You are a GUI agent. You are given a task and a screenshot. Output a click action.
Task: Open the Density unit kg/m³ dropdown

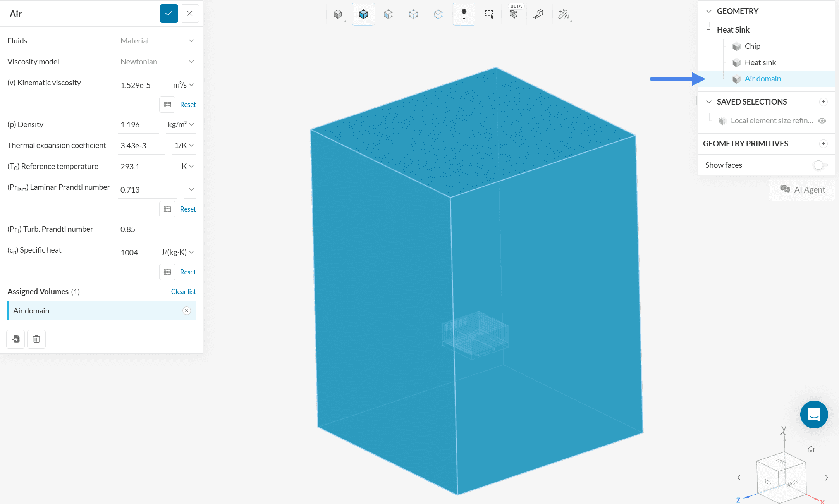(181, 124)
